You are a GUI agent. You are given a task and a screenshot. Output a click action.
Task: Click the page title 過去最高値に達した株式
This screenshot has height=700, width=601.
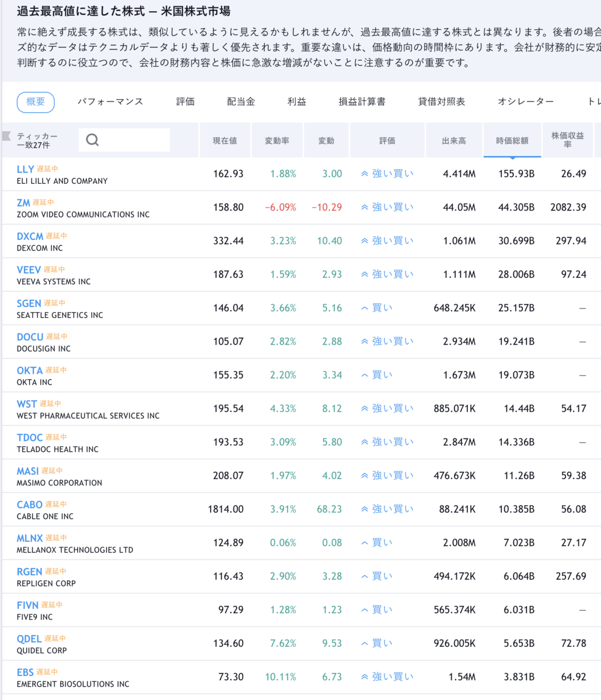pos(81,11)
